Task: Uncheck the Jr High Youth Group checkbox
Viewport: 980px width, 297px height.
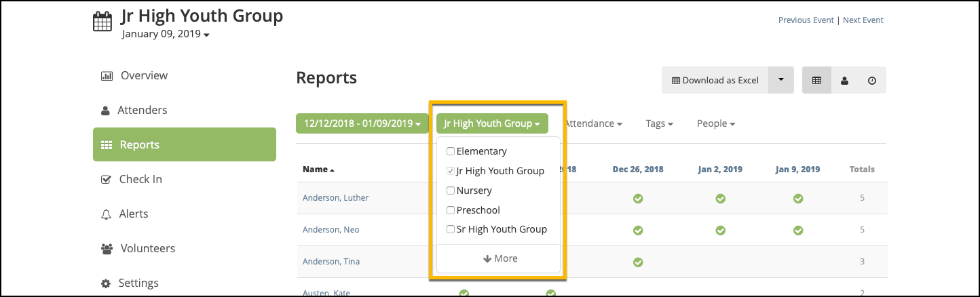Action: click(x=451, y=171)
